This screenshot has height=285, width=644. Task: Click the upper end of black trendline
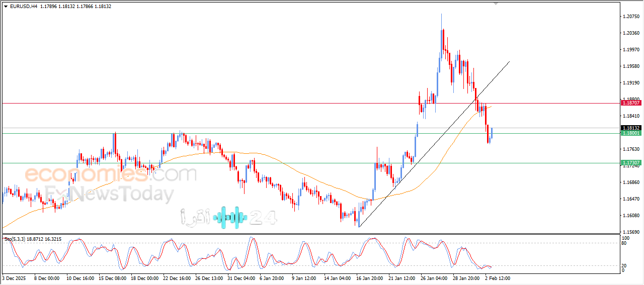[509, 62]
